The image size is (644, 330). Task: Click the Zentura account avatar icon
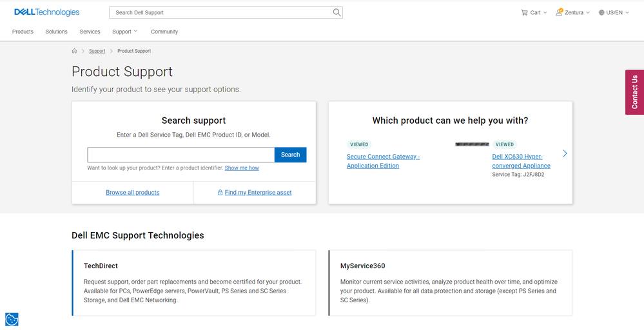(559, 12)
